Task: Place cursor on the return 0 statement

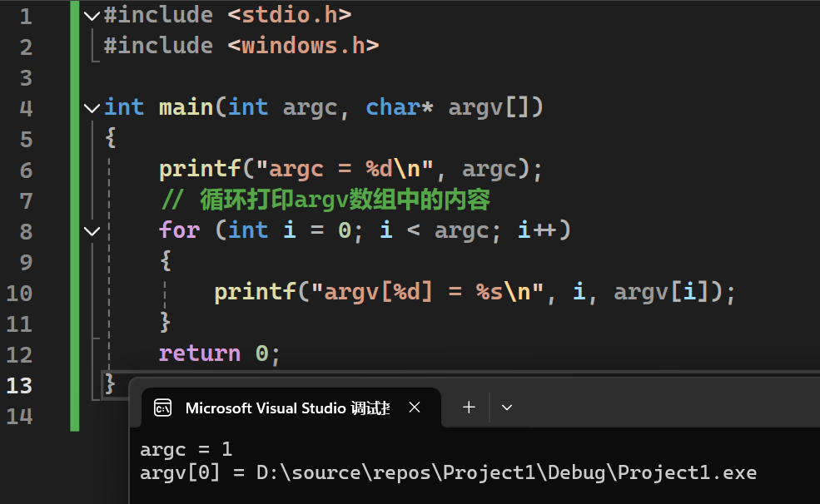Action: pos(218,353)
